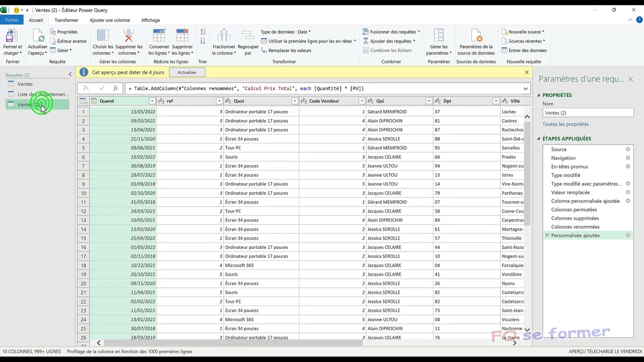Click Paramètres de la source de données icon

tap(476, 36)
